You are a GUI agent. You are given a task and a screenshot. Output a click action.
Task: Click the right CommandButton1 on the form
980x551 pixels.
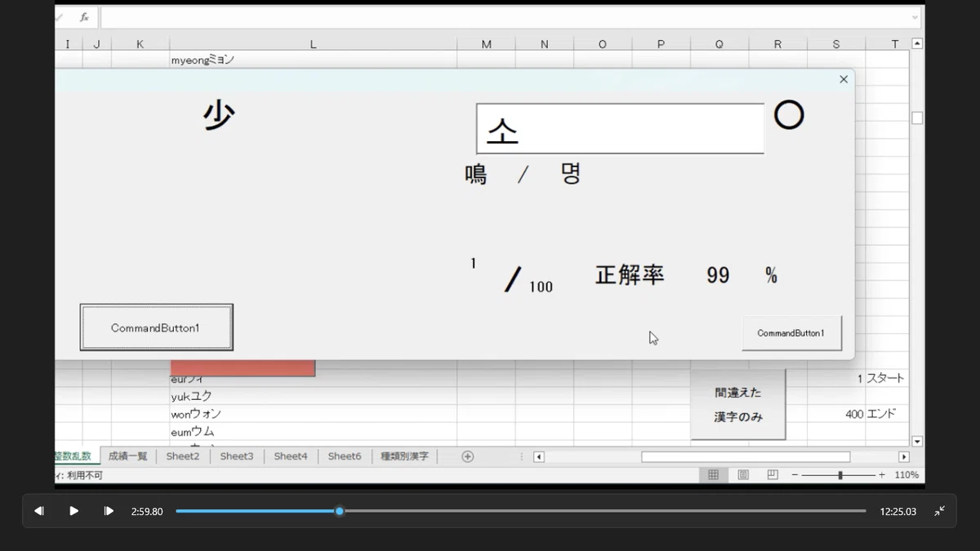point(791,333)
